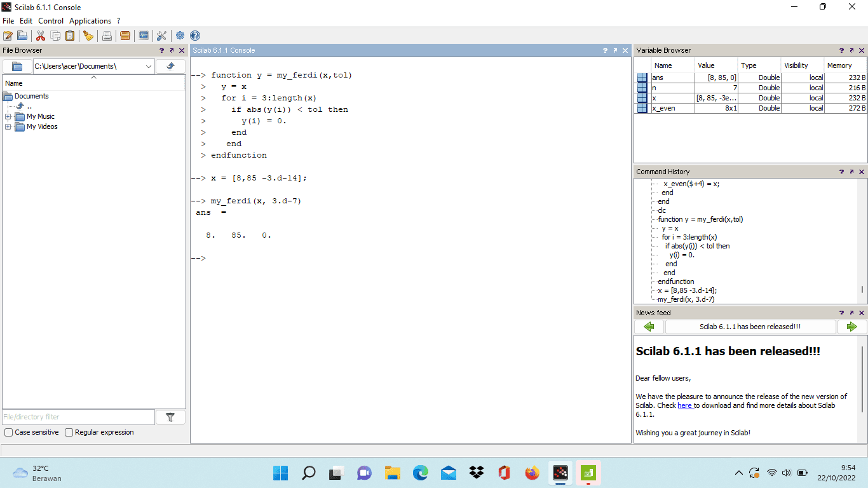Show next news item green arrow
The width and height of the screenshot is (868, 488).
coord(851,327)
